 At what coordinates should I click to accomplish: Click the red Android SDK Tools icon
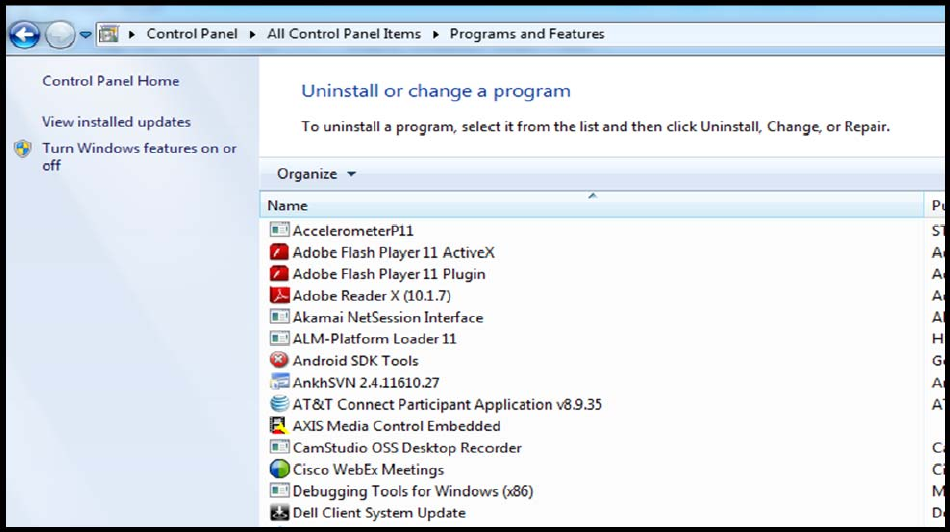(279, 361)
